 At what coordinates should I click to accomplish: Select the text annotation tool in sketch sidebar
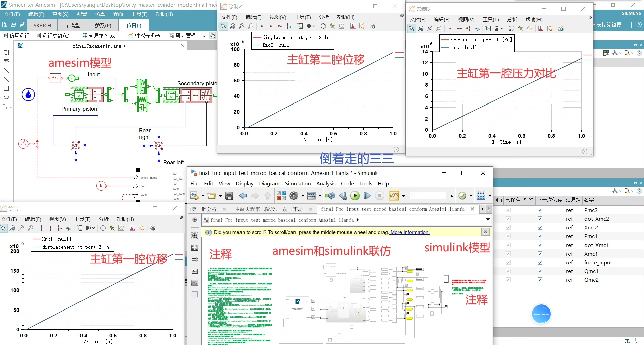tap(6, 52)
